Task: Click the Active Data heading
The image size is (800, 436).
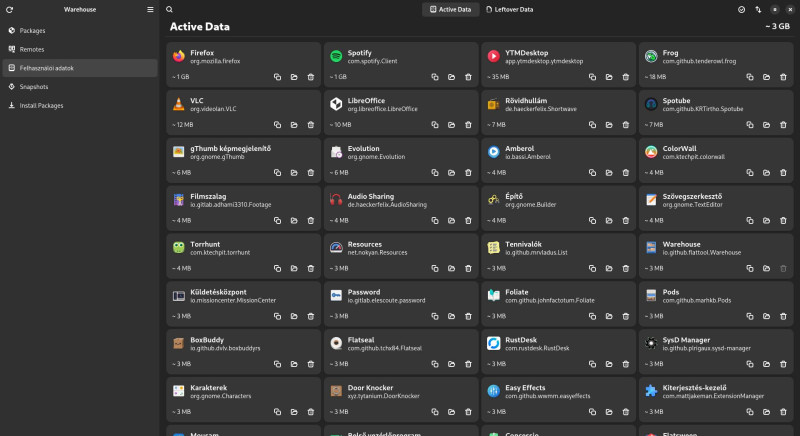Action: coord(199,27)
